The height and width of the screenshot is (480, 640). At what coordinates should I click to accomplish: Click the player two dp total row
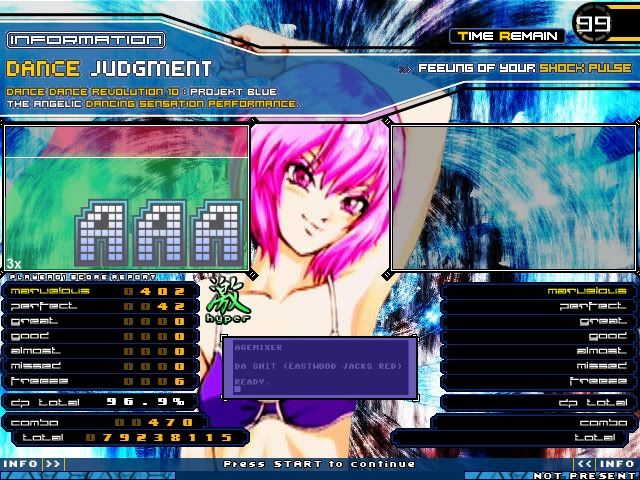(x=539, y=402)
